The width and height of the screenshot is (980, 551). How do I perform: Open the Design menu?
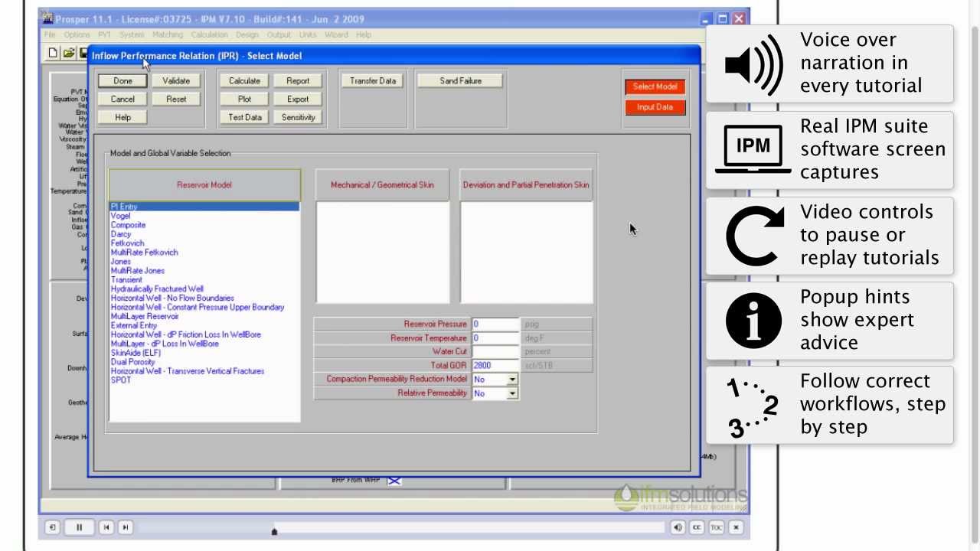pyautogui.click(x=247, y=34)
